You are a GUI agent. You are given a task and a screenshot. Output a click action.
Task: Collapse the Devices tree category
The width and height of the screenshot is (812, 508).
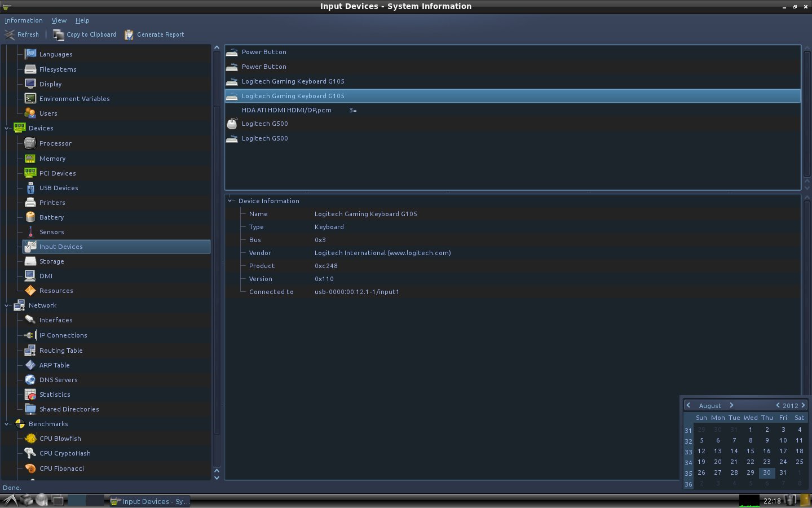click(x=7, y=128)
